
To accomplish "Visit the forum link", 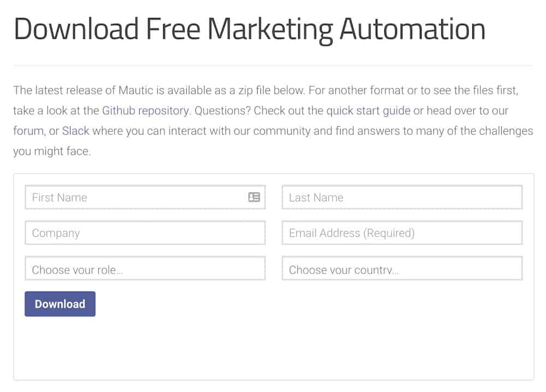I will click(x=28, y=131).
